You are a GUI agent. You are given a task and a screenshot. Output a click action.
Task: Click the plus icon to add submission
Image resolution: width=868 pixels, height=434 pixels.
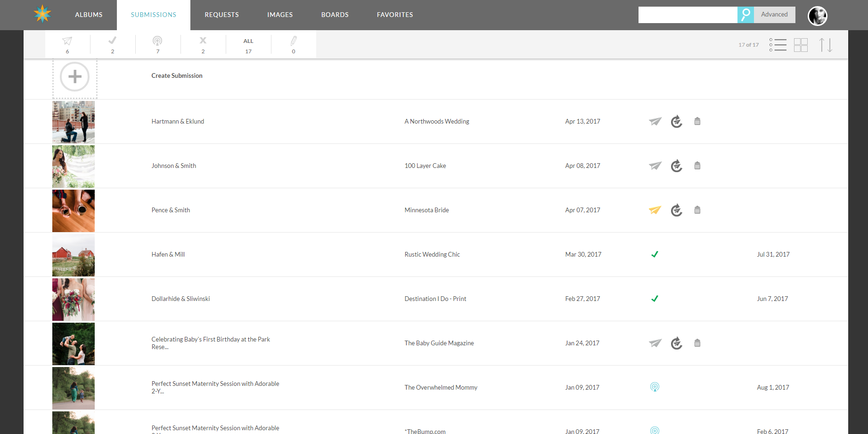coord(75,76)
